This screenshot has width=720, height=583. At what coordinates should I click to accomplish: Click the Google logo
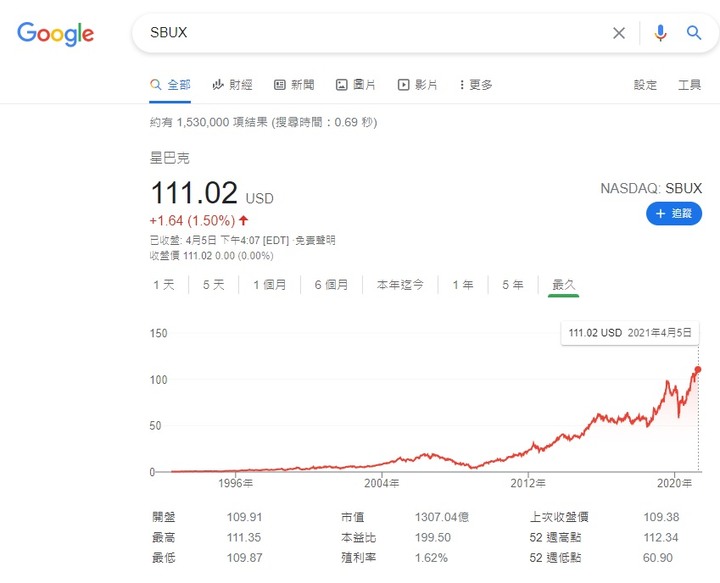(x=55, y=34)
